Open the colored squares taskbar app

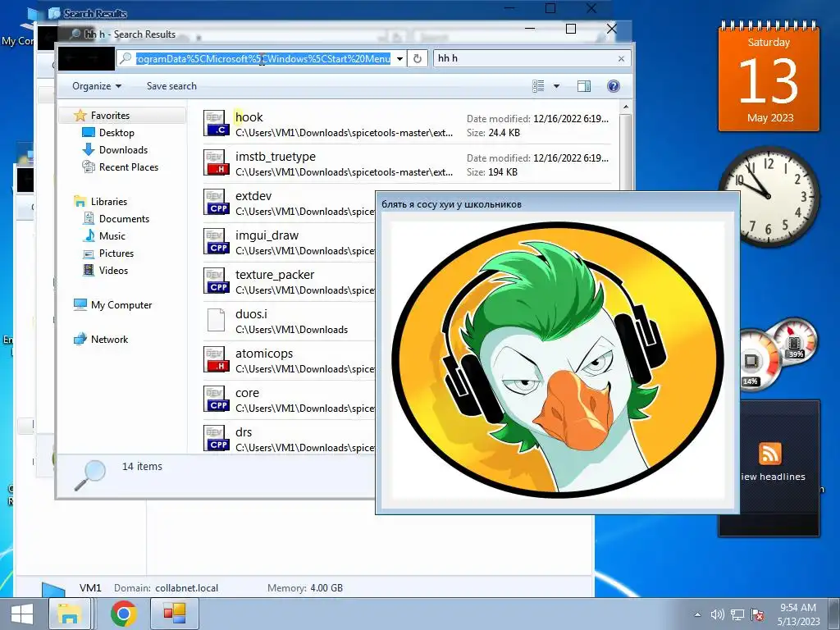click(174, 614)
